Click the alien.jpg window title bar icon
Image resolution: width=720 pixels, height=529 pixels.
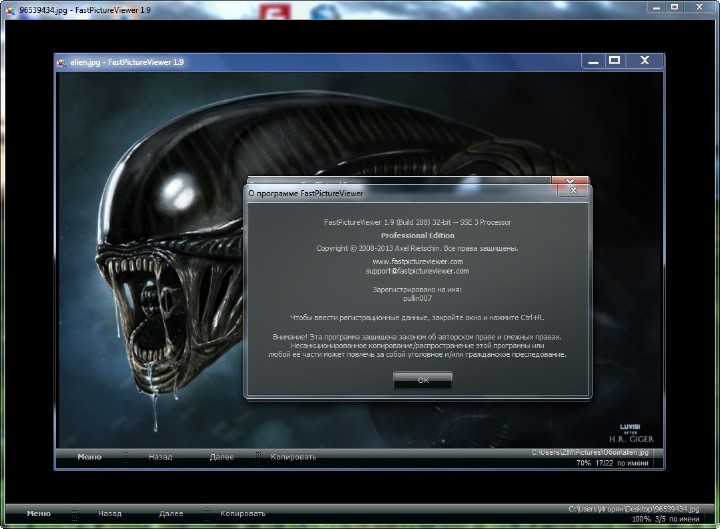click(x=61, y=61)
